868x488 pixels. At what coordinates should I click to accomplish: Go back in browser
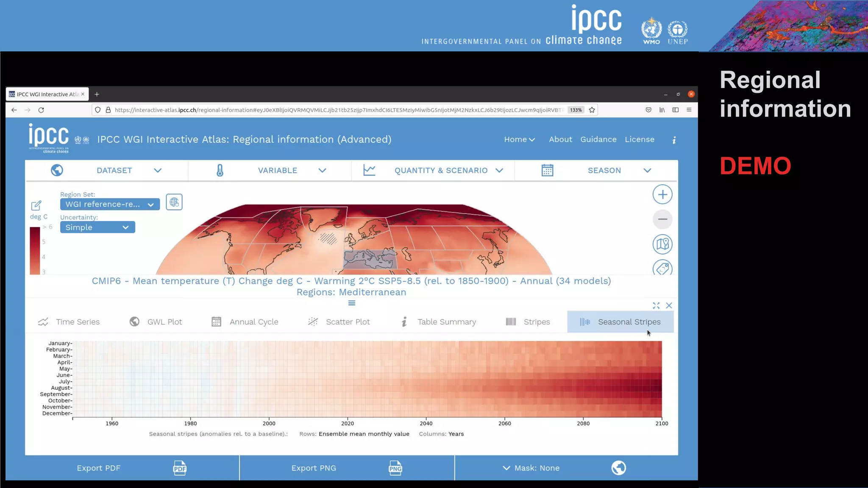click(14, 110)
